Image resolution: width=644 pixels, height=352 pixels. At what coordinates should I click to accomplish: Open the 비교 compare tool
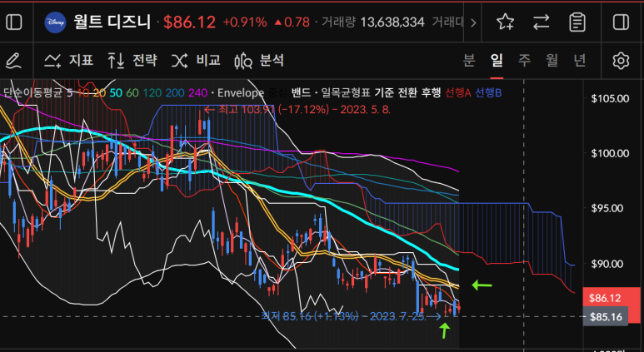196,61
